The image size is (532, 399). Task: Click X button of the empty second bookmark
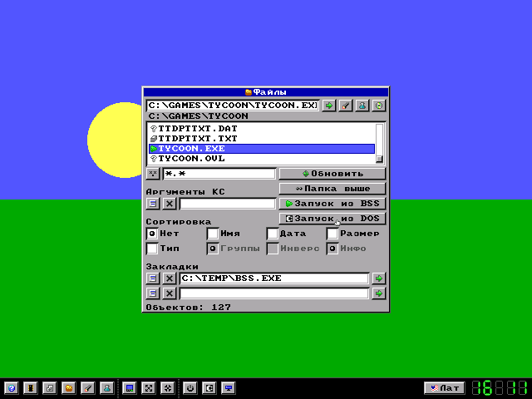[170, 293]
